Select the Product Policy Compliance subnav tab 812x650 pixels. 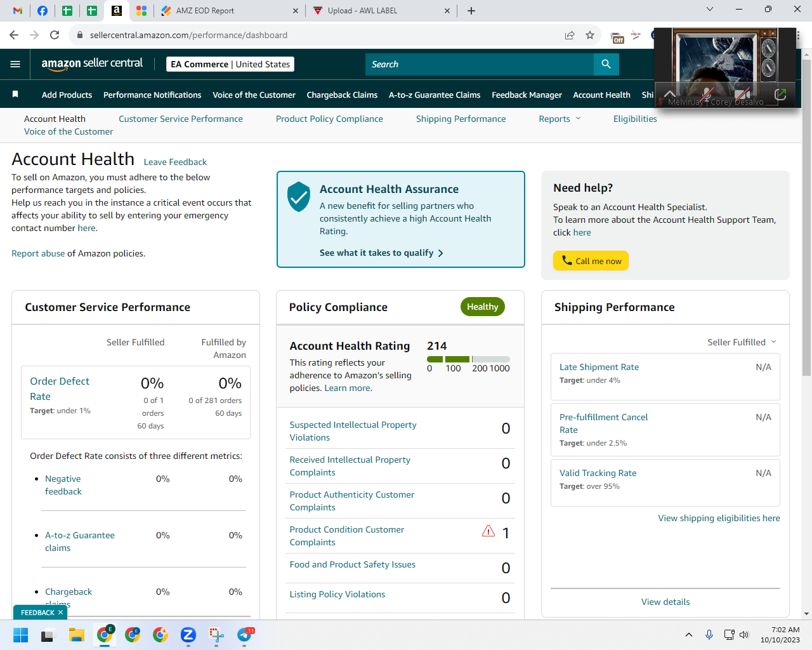click(x=329, y=119)
